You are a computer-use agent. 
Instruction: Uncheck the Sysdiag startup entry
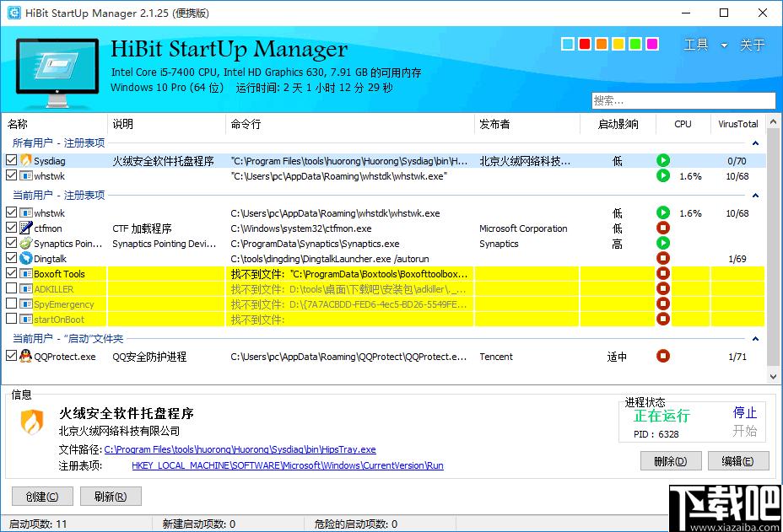coord(11,160)
